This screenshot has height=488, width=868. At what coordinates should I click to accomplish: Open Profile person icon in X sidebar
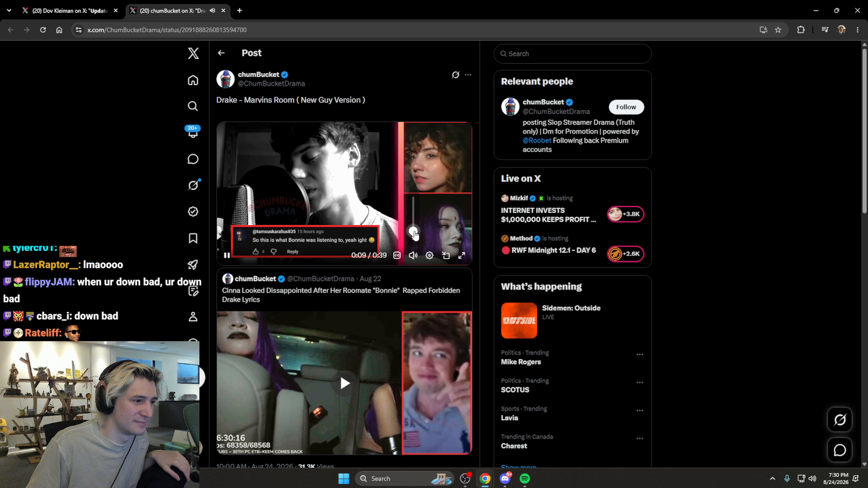[193, 317]
